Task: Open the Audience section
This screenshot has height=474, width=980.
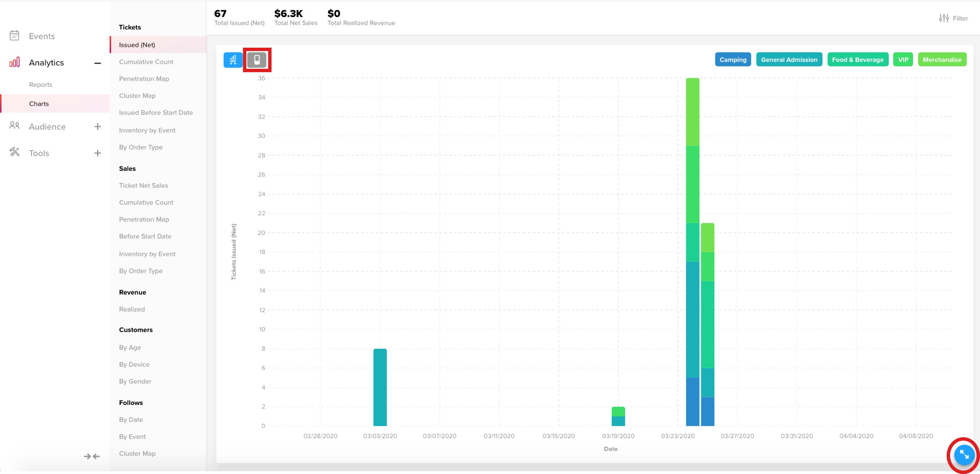Action: click(47, 126)
